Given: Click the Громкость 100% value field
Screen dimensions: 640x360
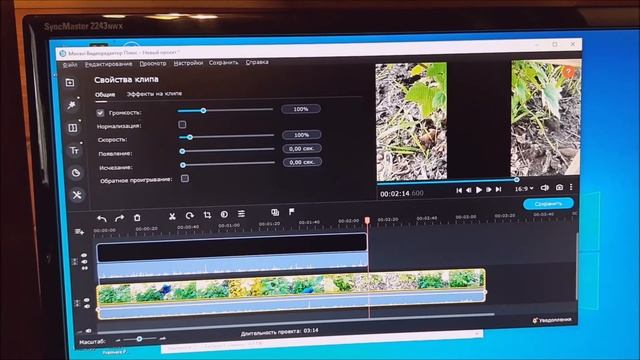Looking at the screenshot, I should click(301, 109).
